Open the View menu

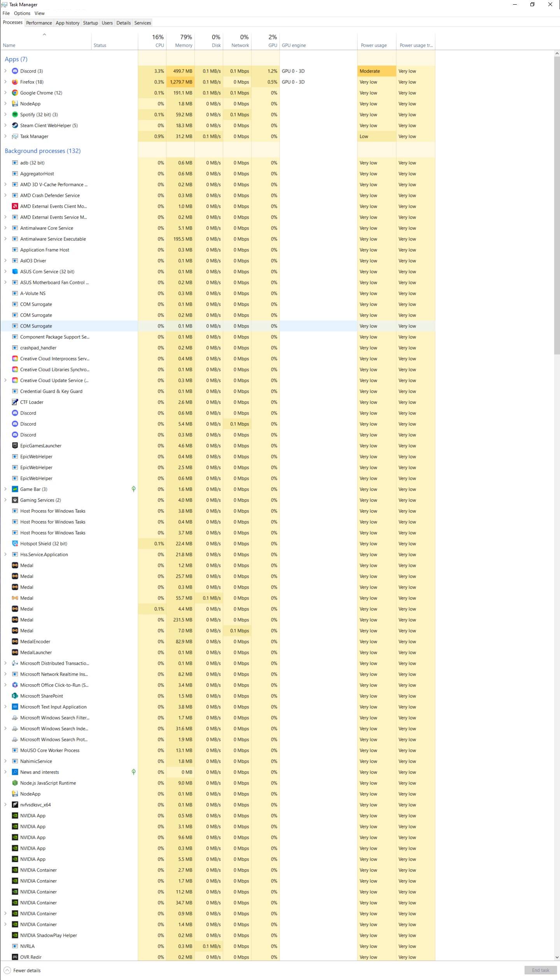[40, 13]
